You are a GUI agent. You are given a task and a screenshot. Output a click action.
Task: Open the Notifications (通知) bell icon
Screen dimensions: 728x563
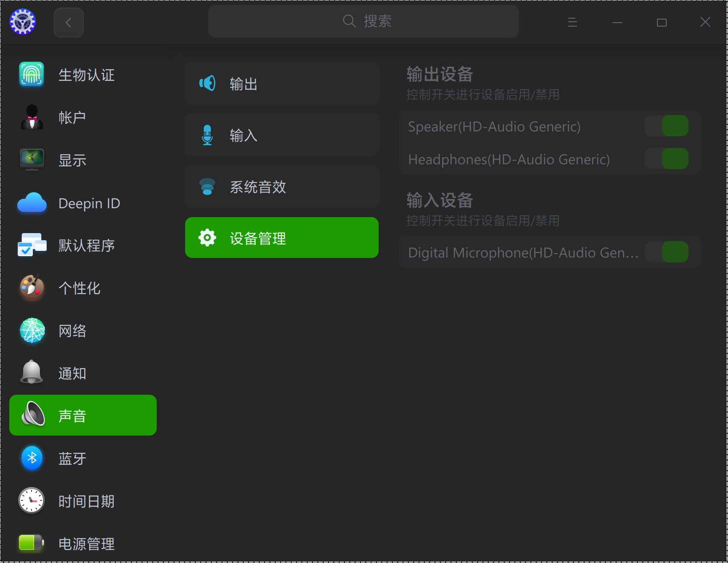coord(32,373)
